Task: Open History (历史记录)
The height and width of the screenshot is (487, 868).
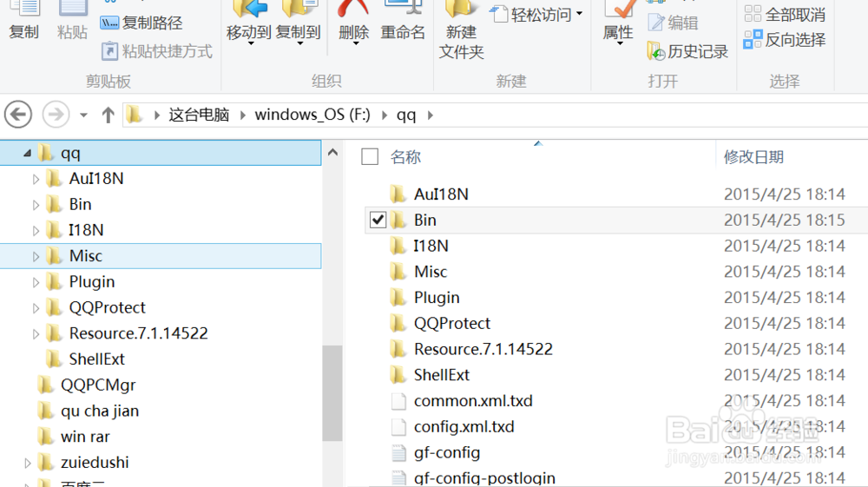Action: click(x=687, y=51)
